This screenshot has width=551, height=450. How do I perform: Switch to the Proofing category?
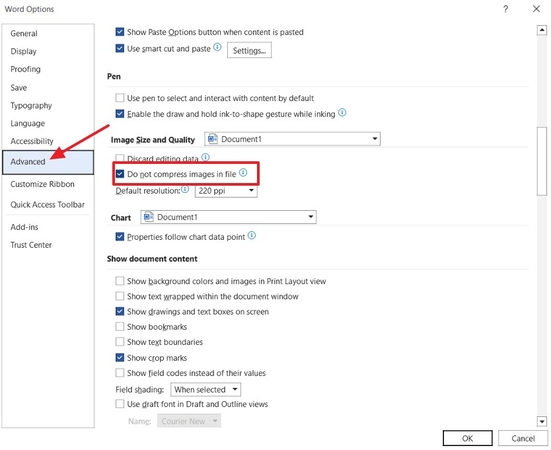pyautogui.click(x=25, y=69)
